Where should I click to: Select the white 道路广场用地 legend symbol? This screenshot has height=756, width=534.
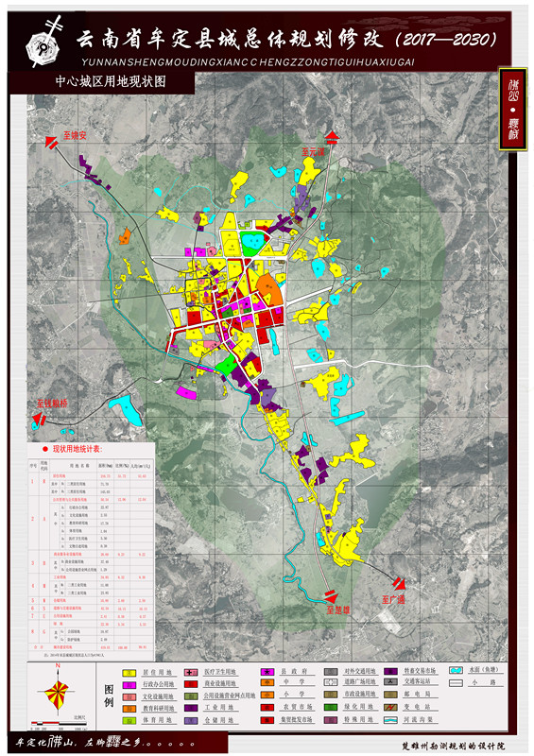(x=331, y=682)
